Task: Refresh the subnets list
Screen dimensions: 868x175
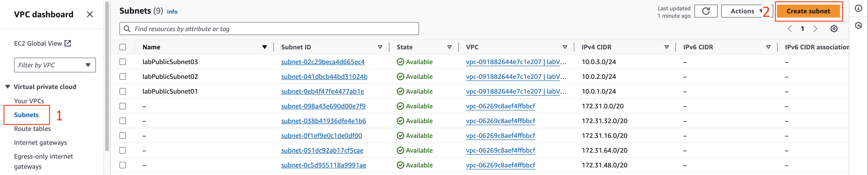Action: pyautogui.click(x=706, y=11)
